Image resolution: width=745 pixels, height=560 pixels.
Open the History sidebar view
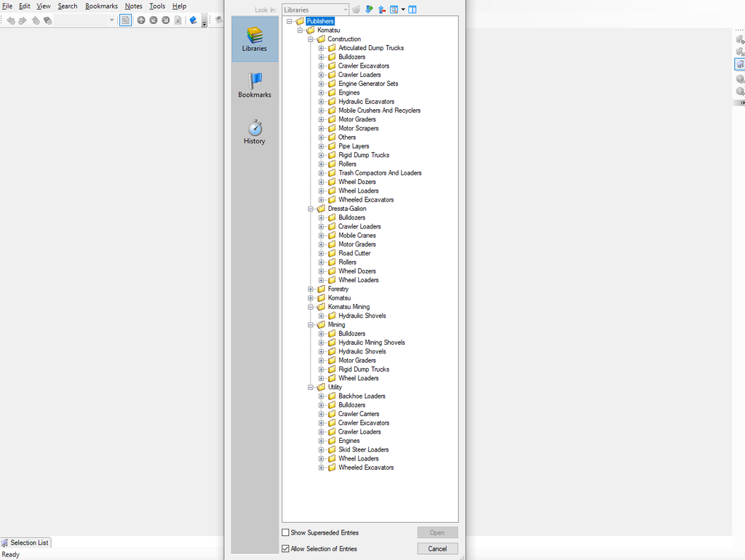pos(255,132)
